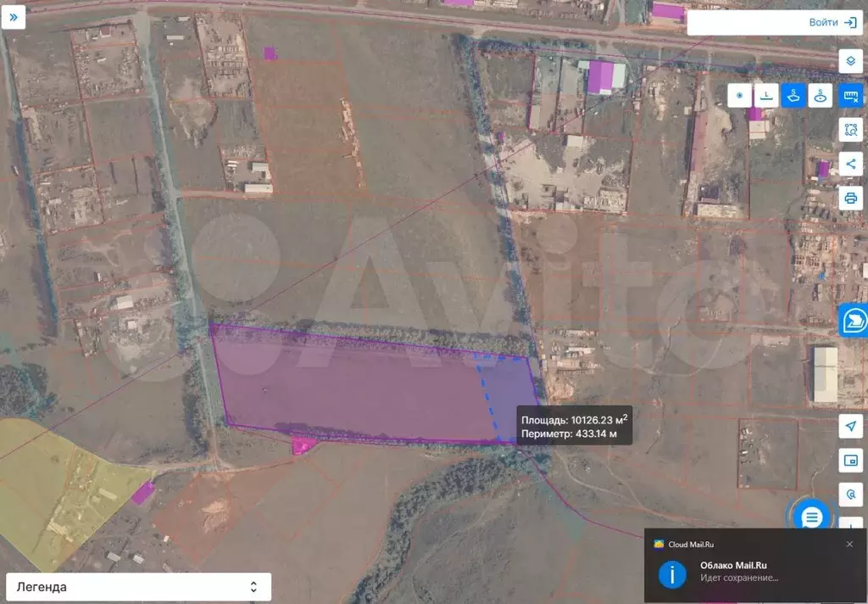This screenshot has height=604, width=868.
Task: Open the map layers panel
Action: (851, 61)
